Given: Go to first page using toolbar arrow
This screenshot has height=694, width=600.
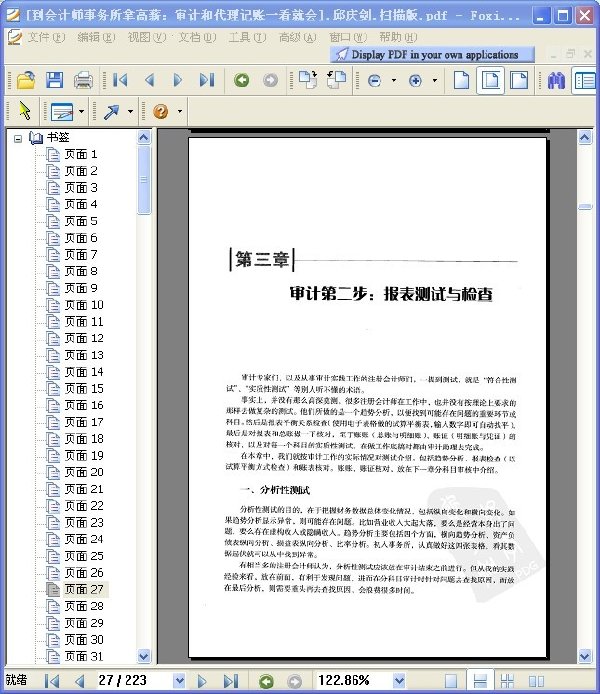Looking at the screenshot, I should point(120,80).
